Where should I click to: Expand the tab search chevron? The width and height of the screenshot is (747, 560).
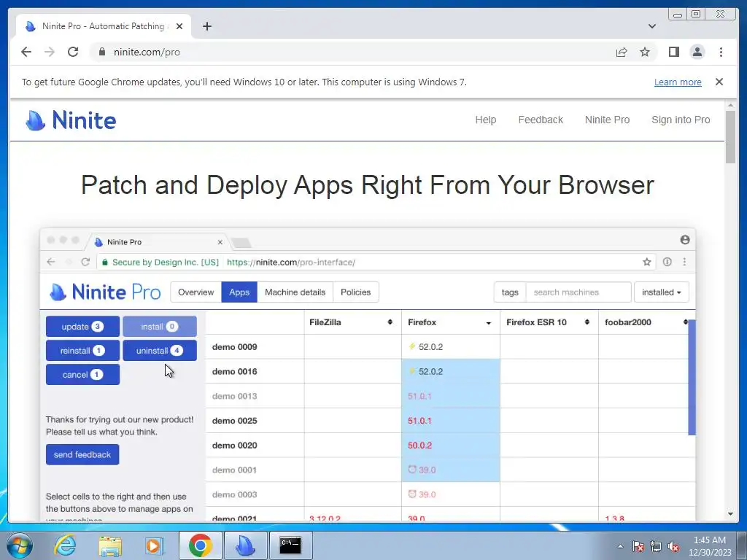point(652,26)
